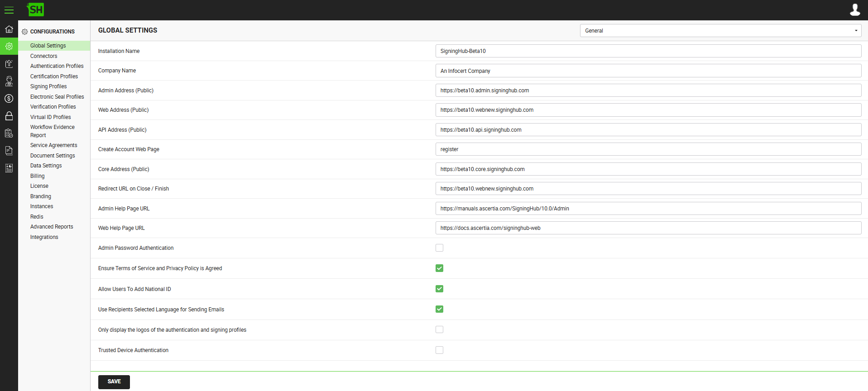Open Instances page

[x=42, y=206]
